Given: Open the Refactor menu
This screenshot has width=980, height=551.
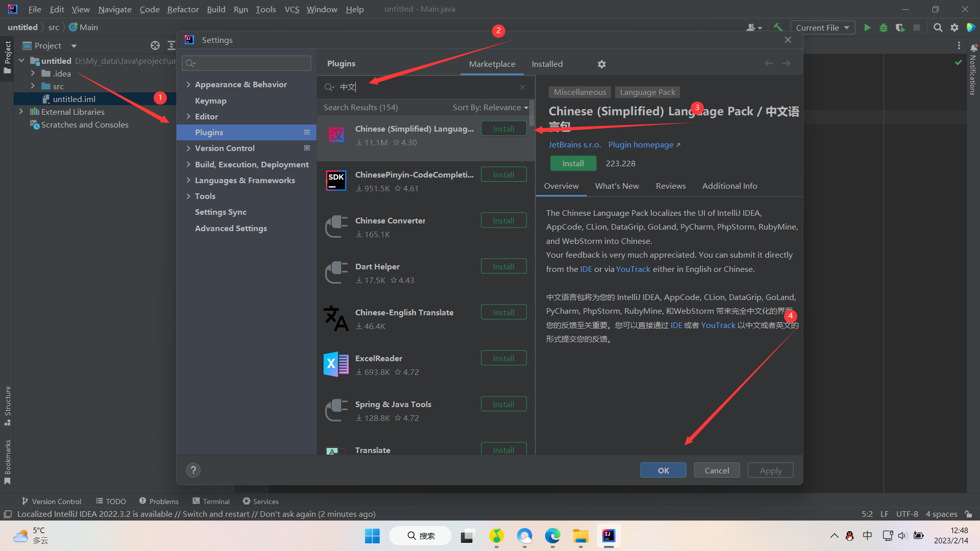Looking at the screenshot, I should click(183, 9).
